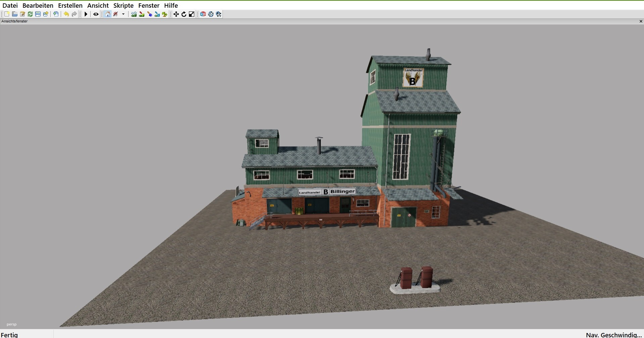Click the redo arrow icon
Viewport: 644px width, 338px height.
pos(74,14)
